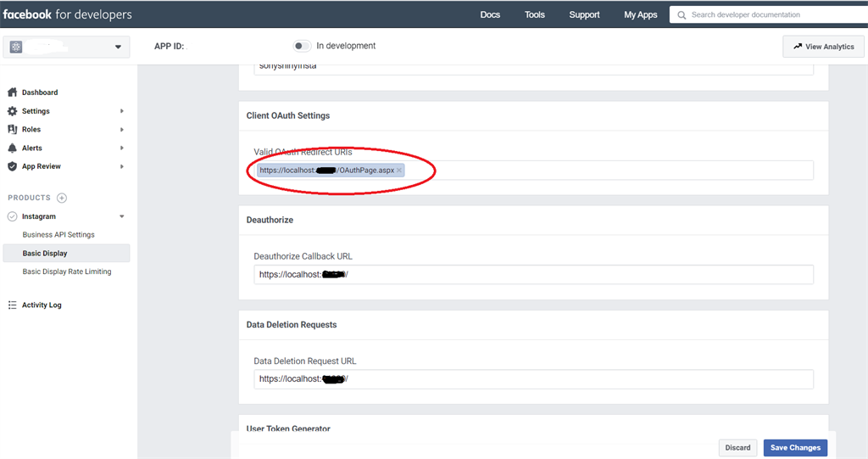Toggle the In development switch
Image resolution: width=868 pixels, height=459 pixels.
302,46
